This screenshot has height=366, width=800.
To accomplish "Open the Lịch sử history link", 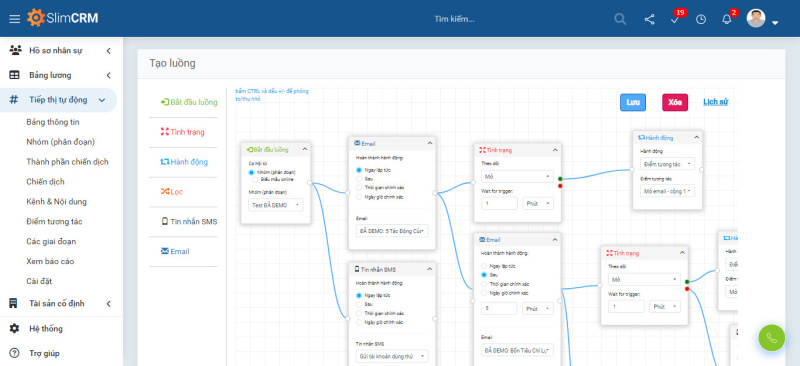I will [715, 102].
